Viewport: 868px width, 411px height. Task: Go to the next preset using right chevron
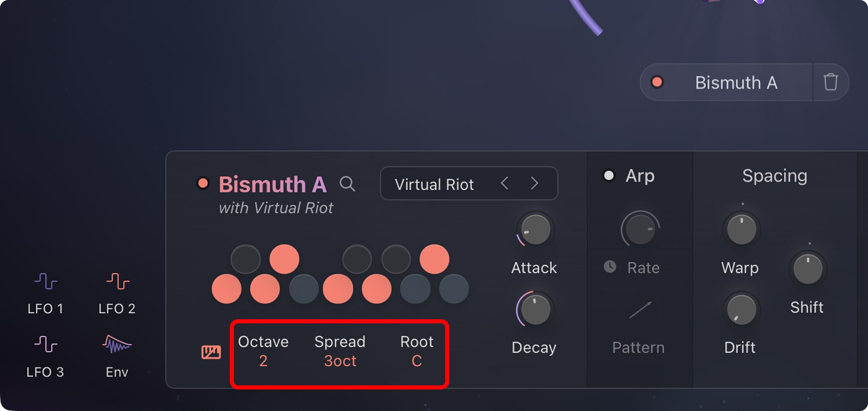[x=534, y=183]
